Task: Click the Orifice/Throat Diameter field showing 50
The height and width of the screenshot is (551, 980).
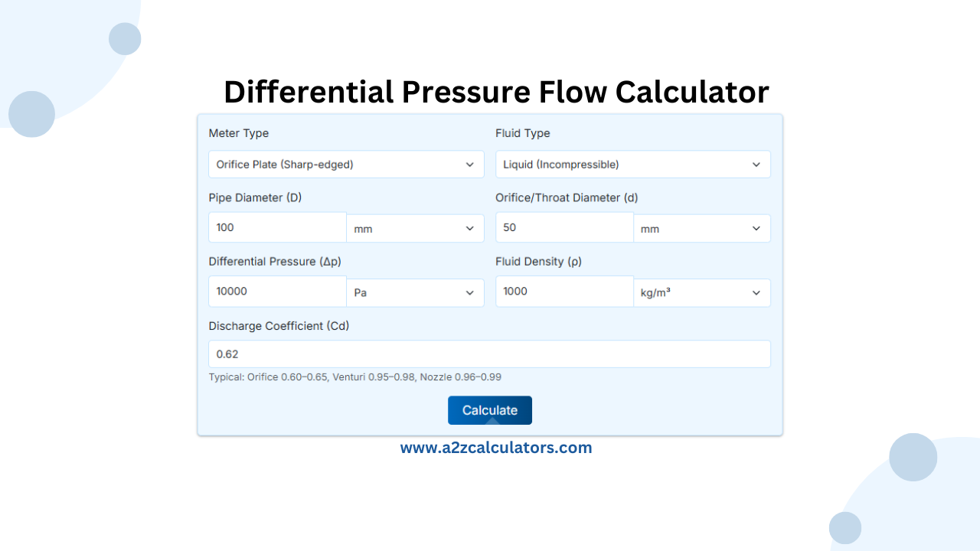Action: click(564, 227)
